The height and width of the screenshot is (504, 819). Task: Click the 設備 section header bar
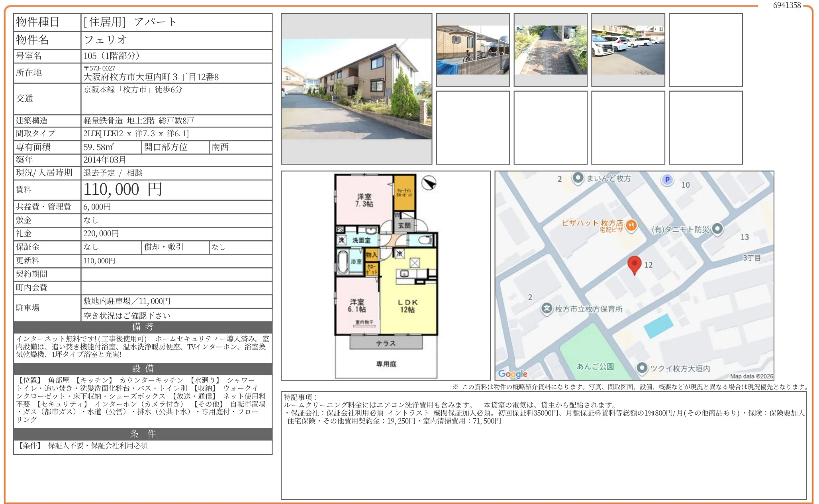pos(143,369)
